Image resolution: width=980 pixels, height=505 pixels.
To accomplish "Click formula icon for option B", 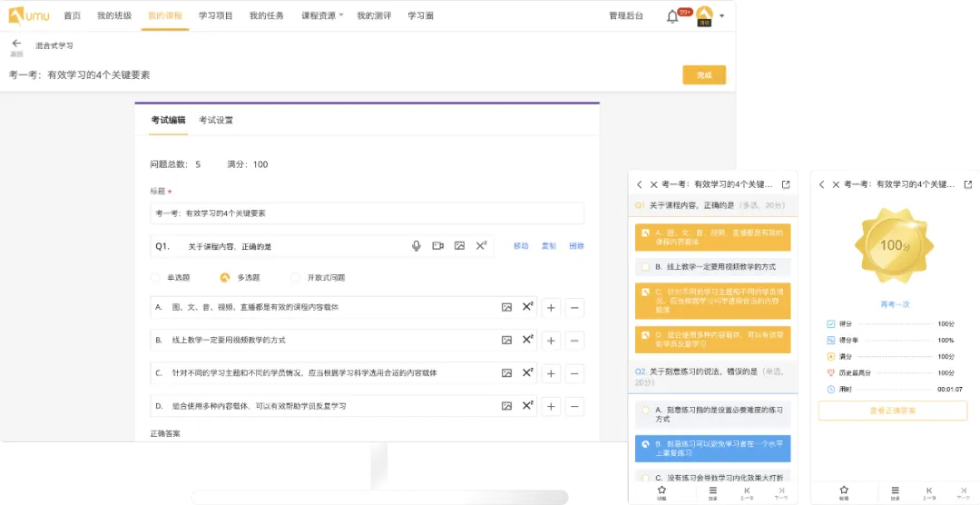I will [527, 341].
